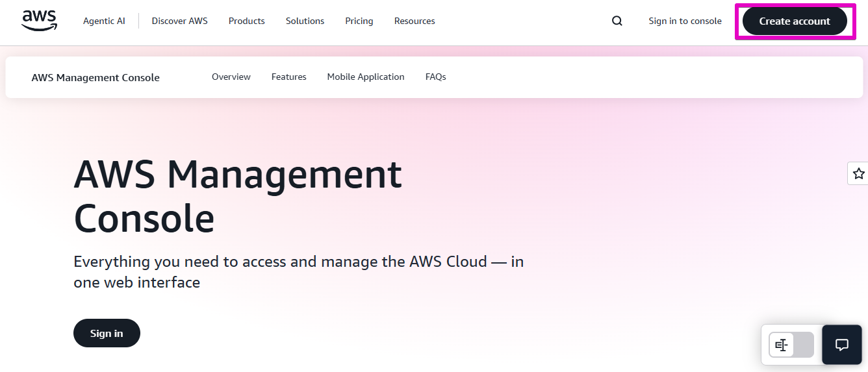The height and width of the screenshot is (372, 868).
Task: Open the Solutions menu
Action: click(x=305, y=21)
